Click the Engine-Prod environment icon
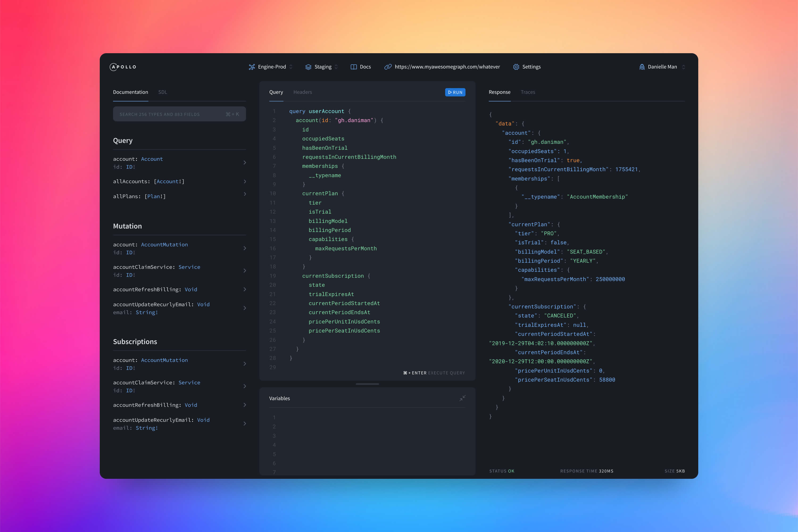The height and width of the screenshot is (532, 798). tap(251, 66)
